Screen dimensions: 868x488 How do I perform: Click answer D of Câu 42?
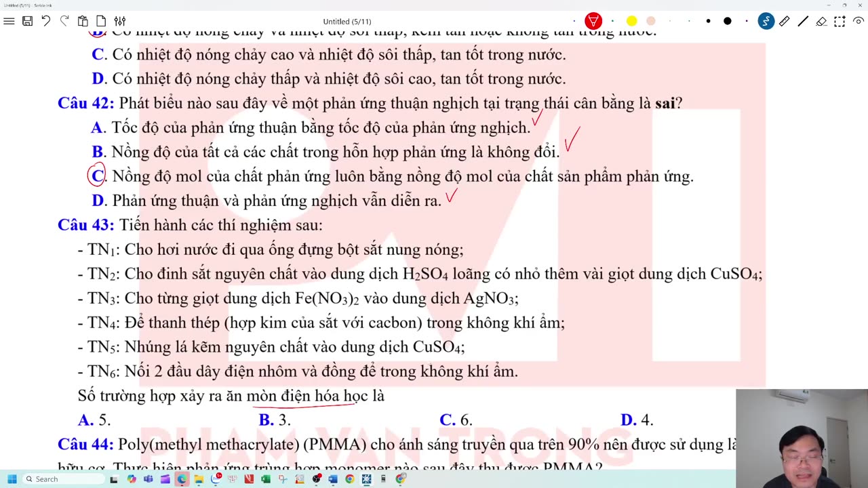click(267, 201)
